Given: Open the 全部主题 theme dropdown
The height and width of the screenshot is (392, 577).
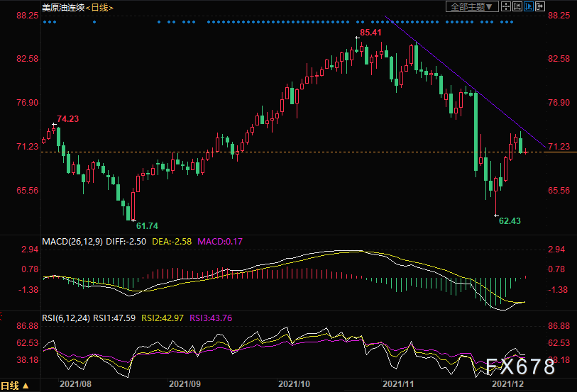Looking at the screenshot, I should point(472,6).
